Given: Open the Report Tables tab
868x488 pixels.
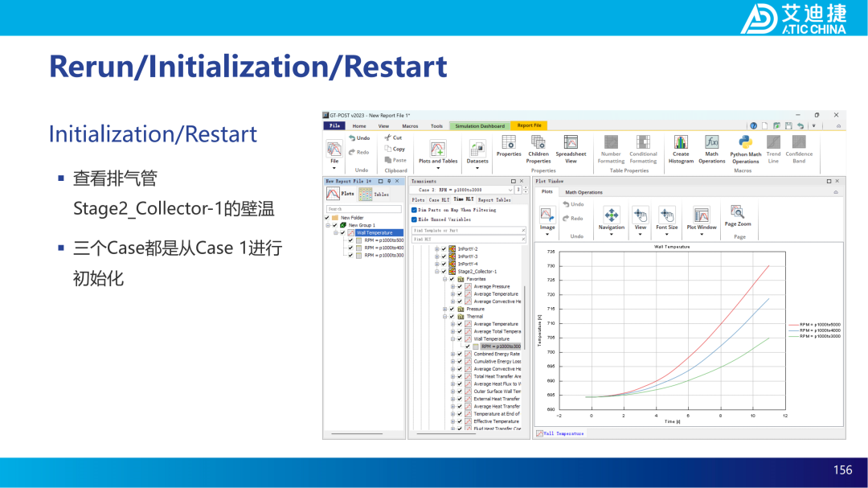Looking at the screenshot, I should click(495, 200).
